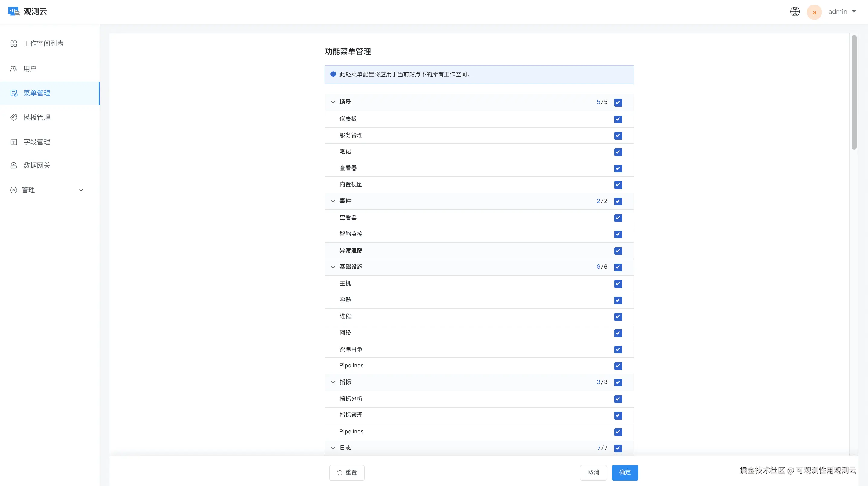Click the 数据网关 sidebar icon
Image resolution: width=868 pixels, height=486 pixels.
coord(14,165)
